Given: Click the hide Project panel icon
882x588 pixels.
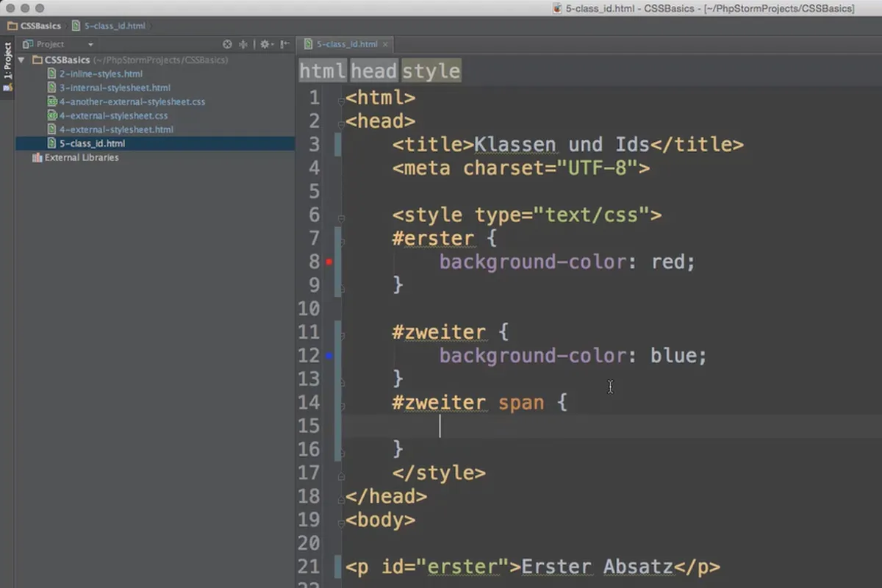Looking at the screenshot, I should [283, 44].
